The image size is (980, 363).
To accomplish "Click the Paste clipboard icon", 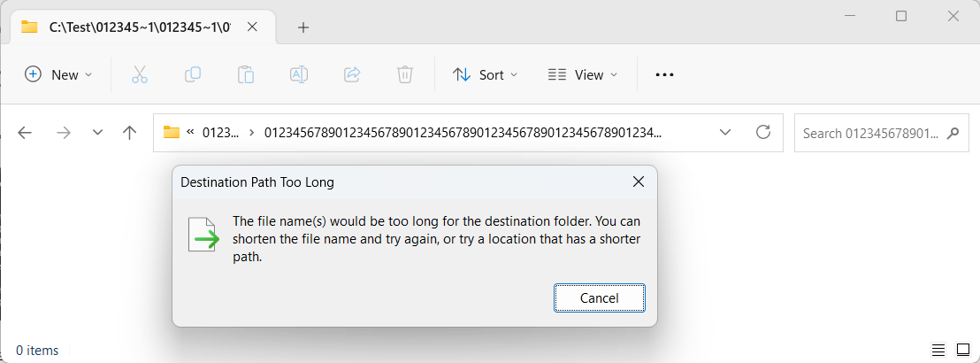I will pos(246,75).
